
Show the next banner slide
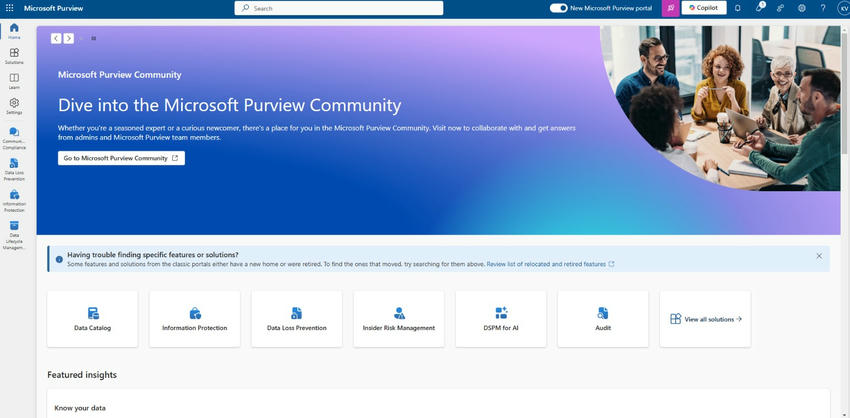click(x=69, y=38)
